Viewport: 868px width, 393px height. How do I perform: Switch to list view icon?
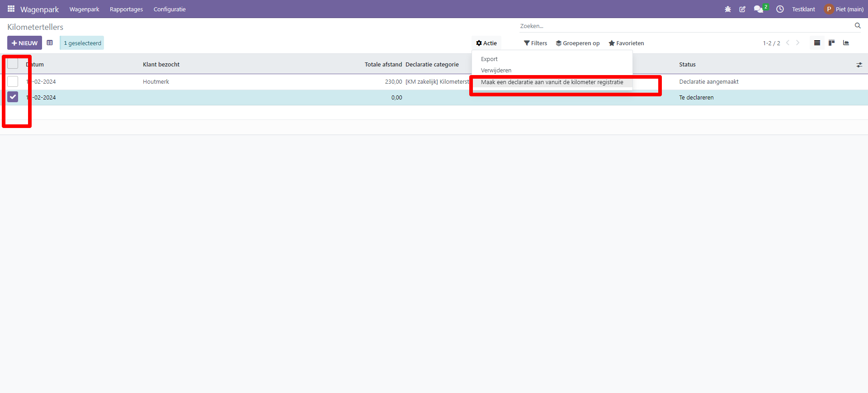[x=817, y=43]
